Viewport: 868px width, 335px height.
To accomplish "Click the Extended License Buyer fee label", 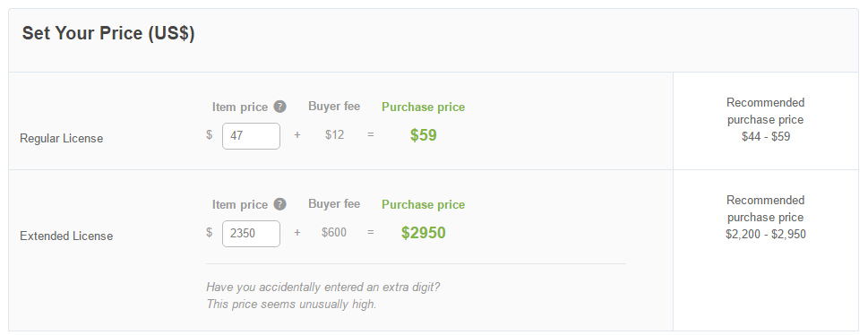I will pyautogui.click(x=334, y=203).
